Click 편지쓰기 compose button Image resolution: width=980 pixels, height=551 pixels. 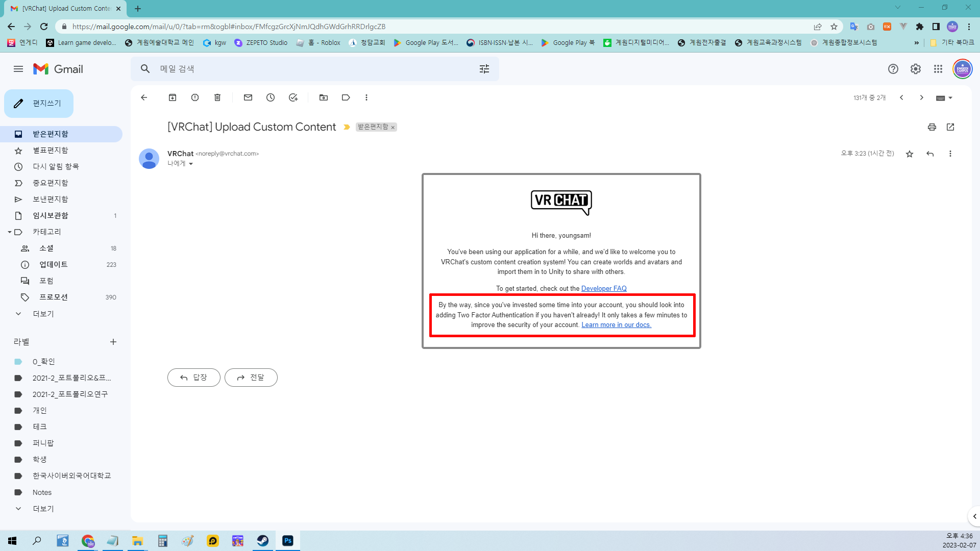(x=39, y=104)
